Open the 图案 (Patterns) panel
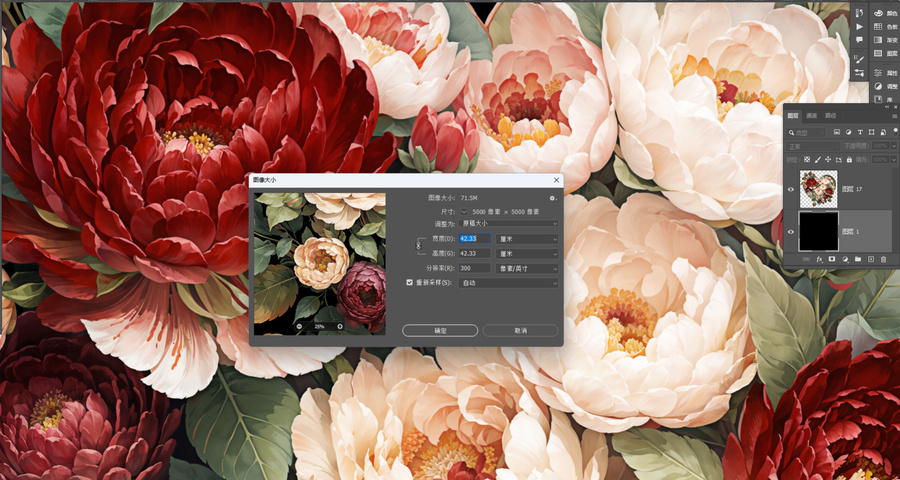 (x=885, y=53)
